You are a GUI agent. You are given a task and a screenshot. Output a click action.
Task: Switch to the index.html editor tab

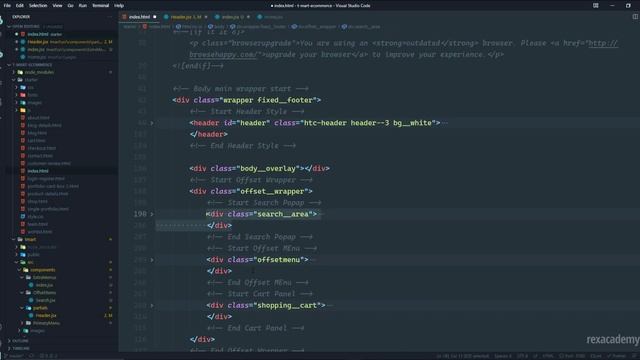(139, 17)
